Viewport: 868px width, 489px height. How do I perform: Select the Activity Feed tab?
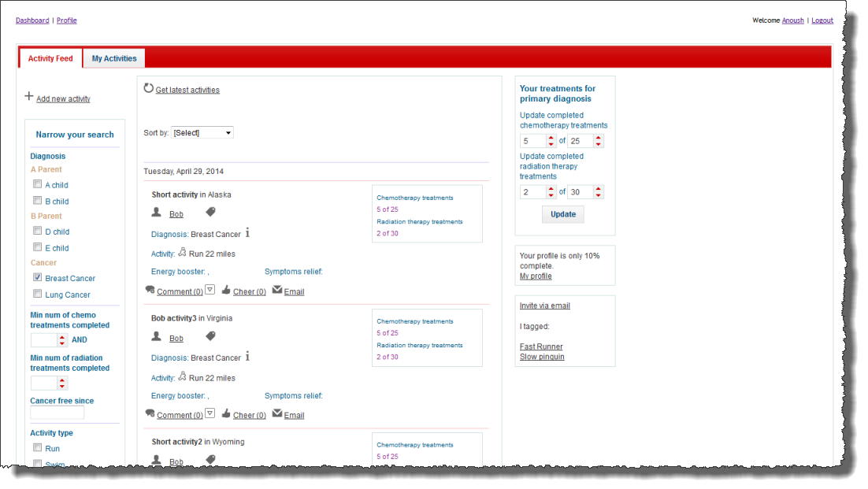(50, 58)
